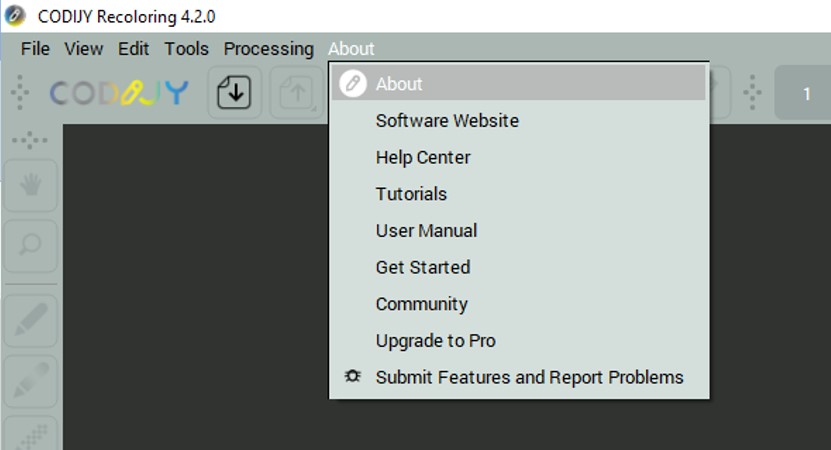Viewport: 831px width, 450px height.
Task: Select the Zoom magnifier tool
Action: (x=30, y=246)
